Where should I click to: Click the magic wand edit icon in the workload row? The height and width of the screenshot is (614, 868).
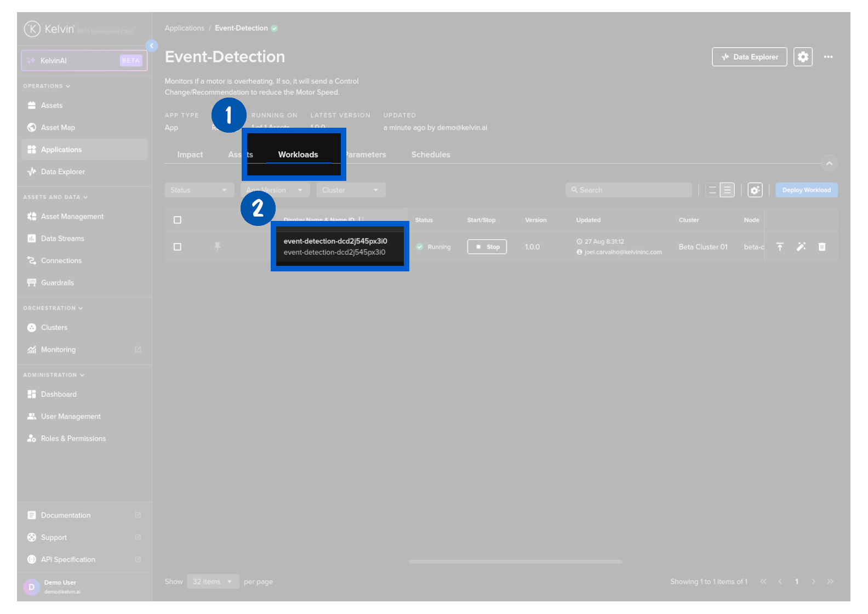coord(801,247)
